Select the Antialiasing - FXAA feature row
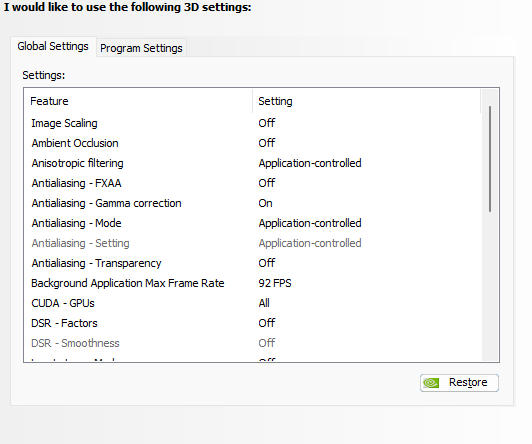532x444 pixels. coord(252,183)
